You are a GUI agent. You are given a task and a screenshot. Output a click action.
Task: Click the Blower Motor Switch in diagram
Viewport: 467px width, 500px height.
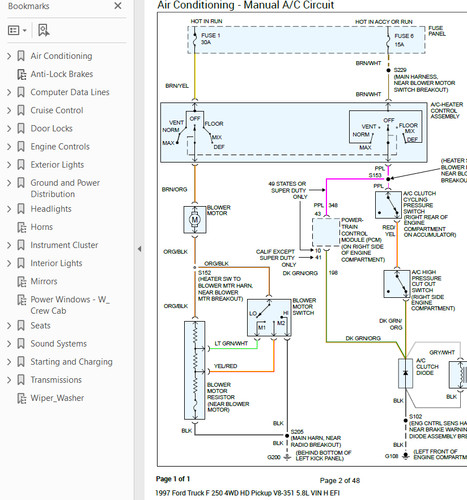click(x=269, y=318)
